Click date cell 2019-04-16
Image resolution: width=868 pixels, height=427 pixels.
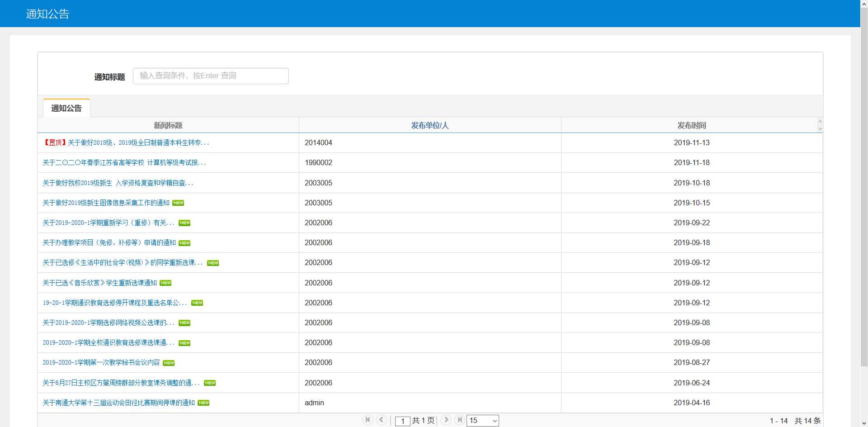692,403
